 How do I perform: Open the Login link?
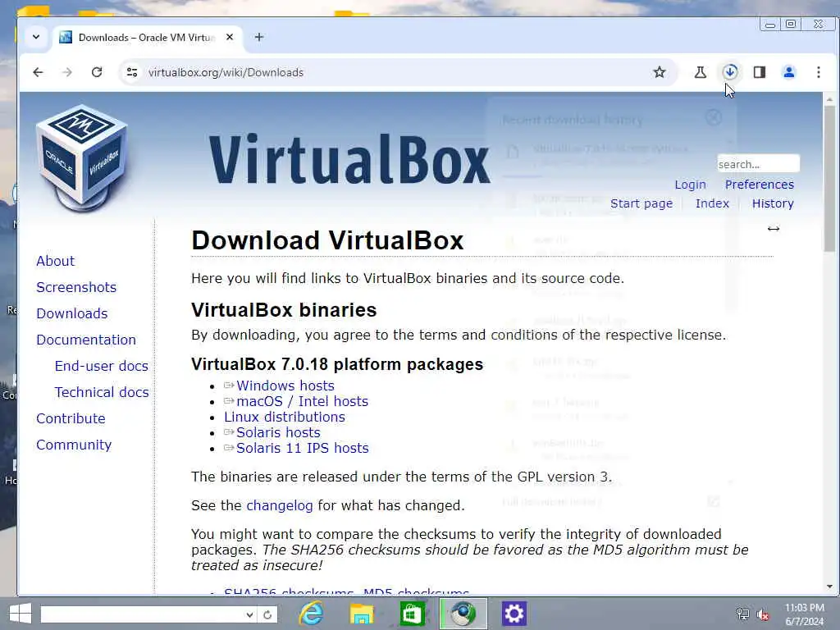(x=690, y=185)
